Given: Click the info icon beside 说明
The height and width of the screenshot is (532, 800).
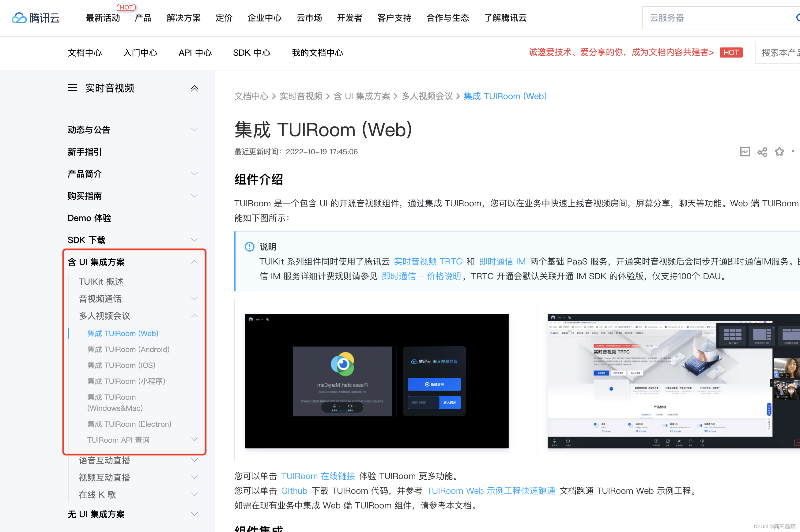Looking at the screenshot, I should [250, 247].
